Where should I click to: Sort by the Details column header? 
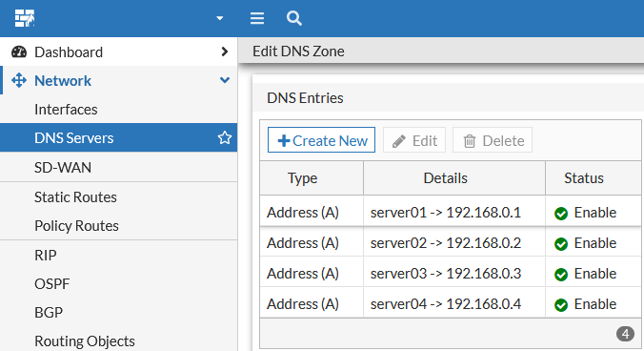454,178
